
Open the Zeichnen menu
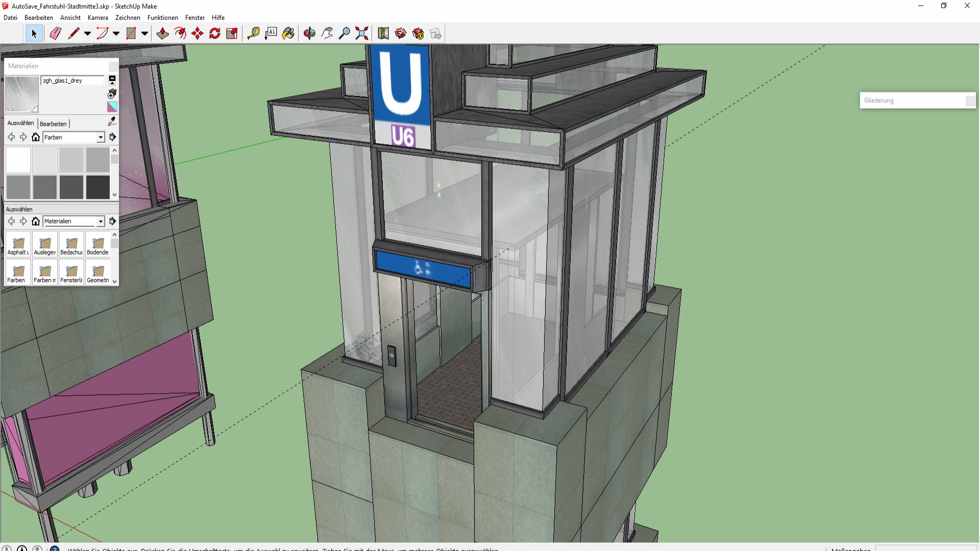click(128, 17)
